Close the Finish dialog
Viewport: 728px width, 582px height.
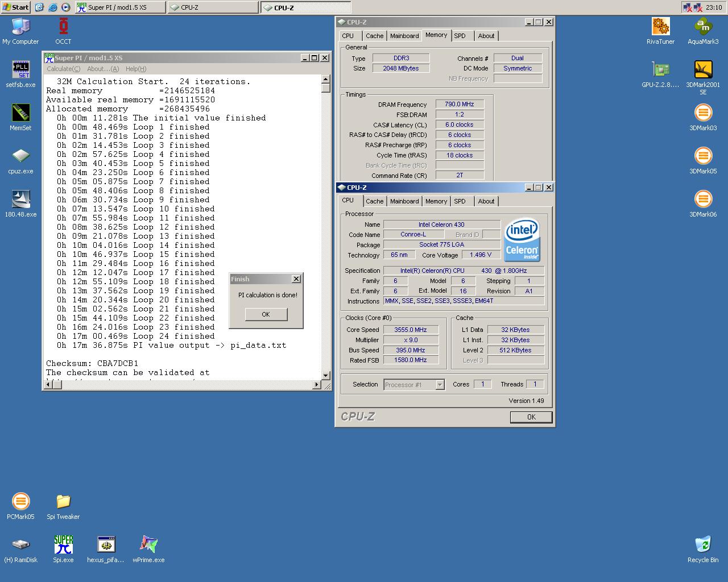pos(296,279)
